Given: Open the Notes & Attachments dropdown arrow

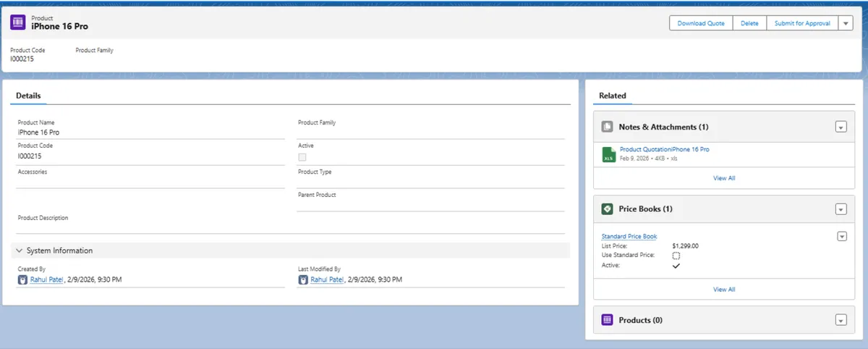Looking at the screenshot, I should click(841, 127).
